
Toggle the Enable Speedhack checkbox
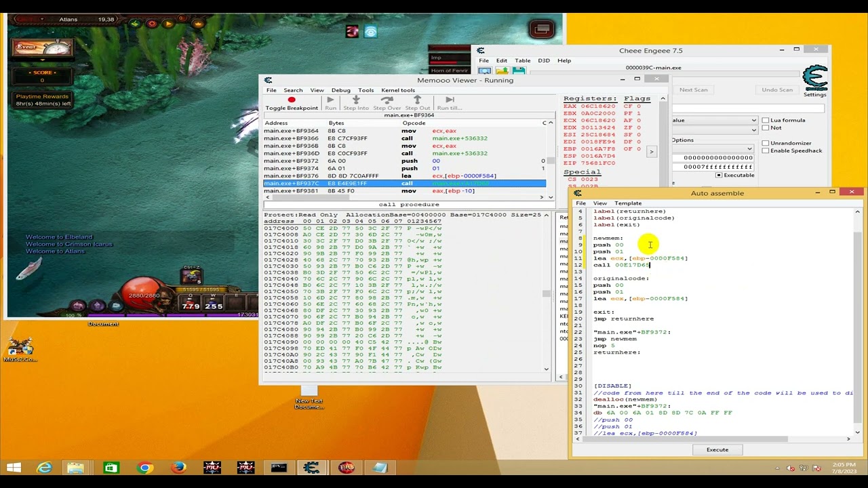click(766, 151)
